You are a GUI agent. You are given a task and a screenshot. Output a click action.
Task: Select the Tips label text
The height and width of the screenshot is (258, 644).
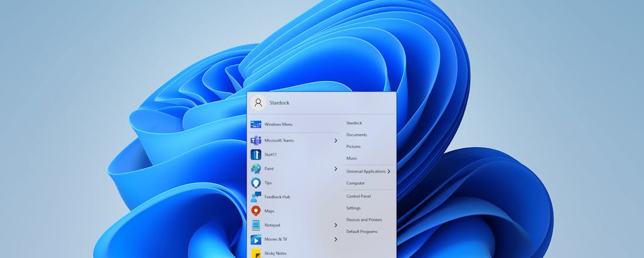(268, 183)
